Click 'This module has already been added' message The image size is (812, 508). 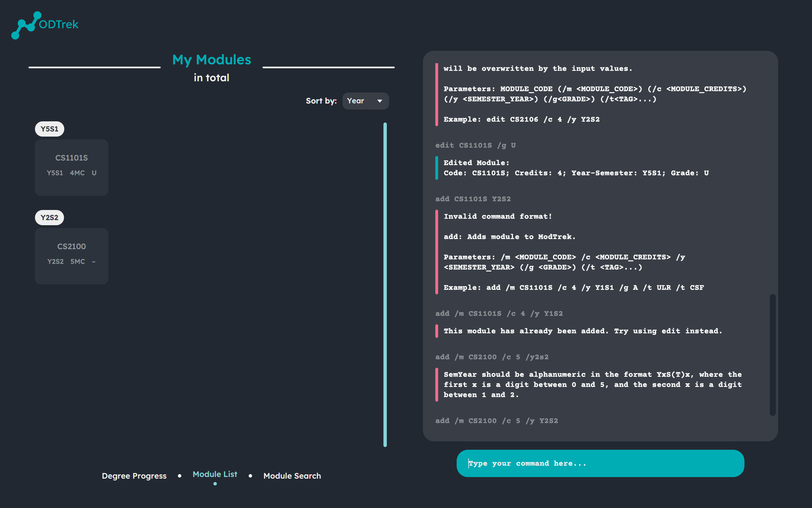(583, 331)
